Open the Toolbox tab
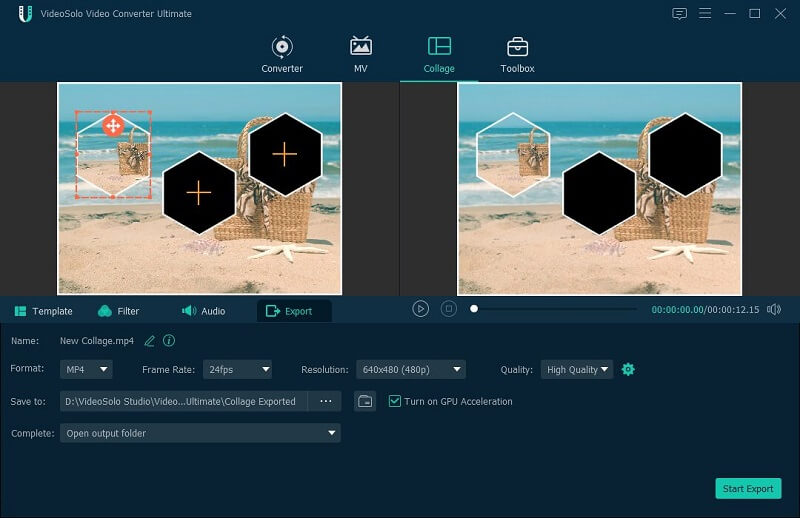The image size is (800, 518). coord(517,55)
